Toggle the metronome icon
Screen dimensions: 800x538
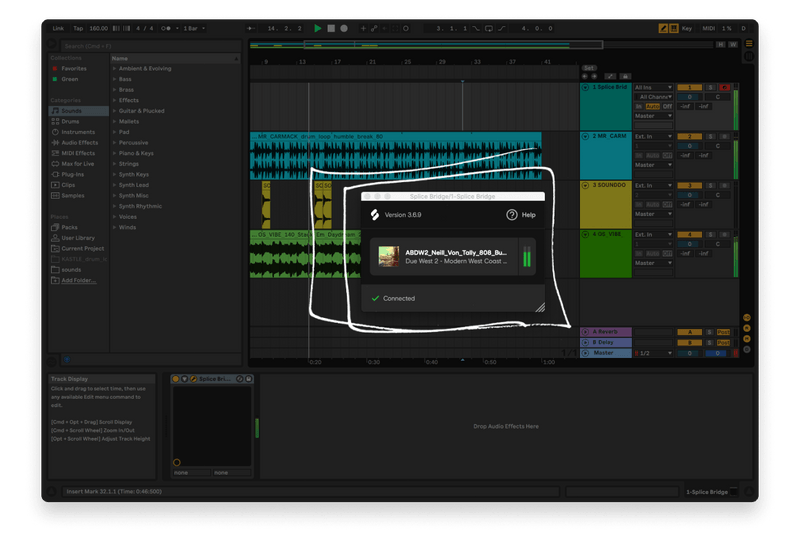(166, 29)
